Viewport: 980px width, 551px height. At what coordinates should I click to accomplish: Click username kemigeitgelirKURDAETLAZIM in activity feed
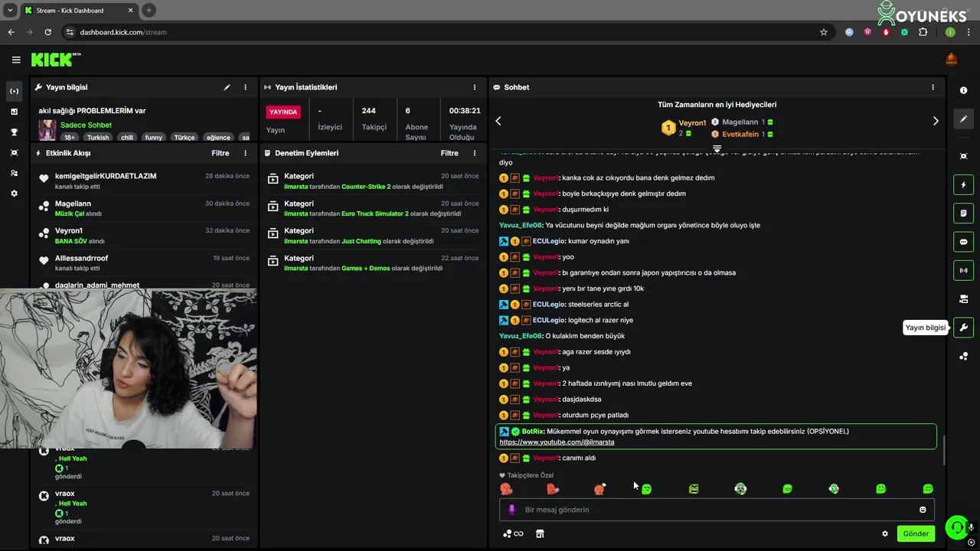pyautogui.click(x=106, y=176)
